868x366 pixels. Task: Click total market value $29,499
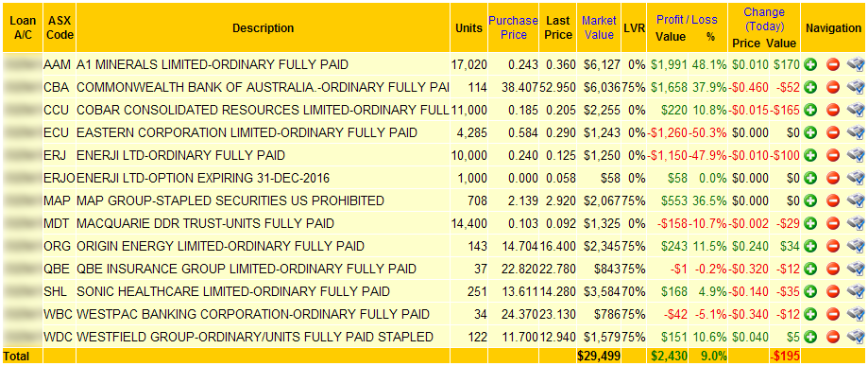tap(599, 355)
